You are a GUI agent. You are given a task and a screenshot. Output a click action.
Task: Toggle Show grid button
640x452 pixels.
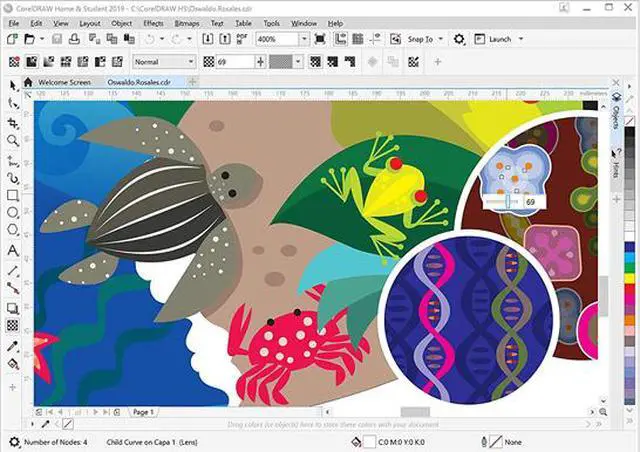(358, 39)
